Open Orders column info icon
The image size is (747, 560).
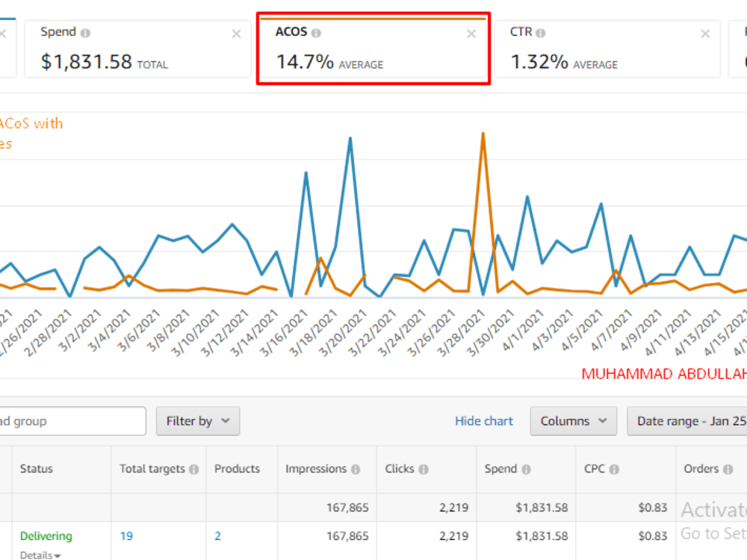728,470
